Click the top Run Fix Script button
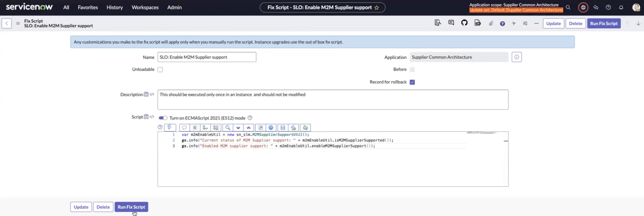Viewport: 644px width, 216px height. point(604,23)
